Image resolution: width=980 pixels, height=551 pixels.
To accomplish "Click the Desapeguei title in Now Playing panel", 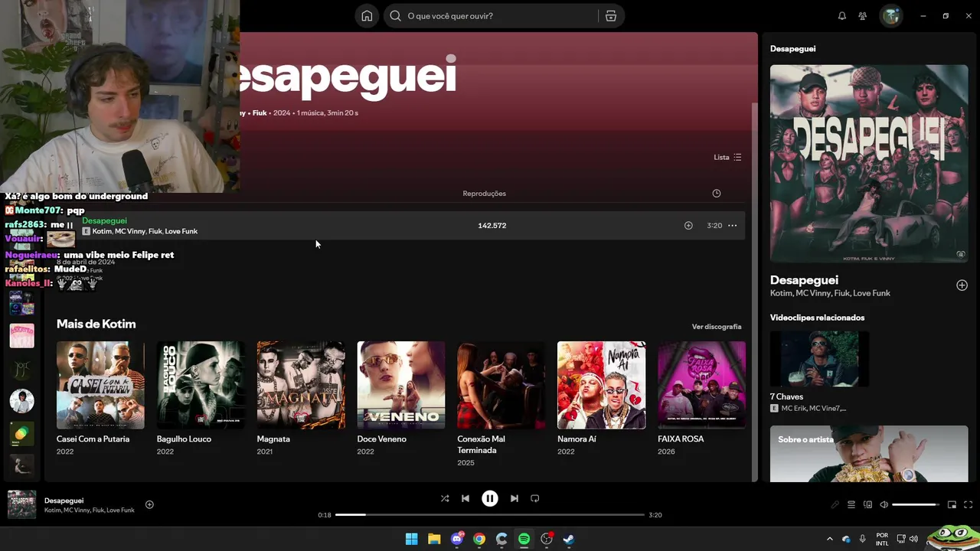I will pyautogui.click(x=804, y=280).
